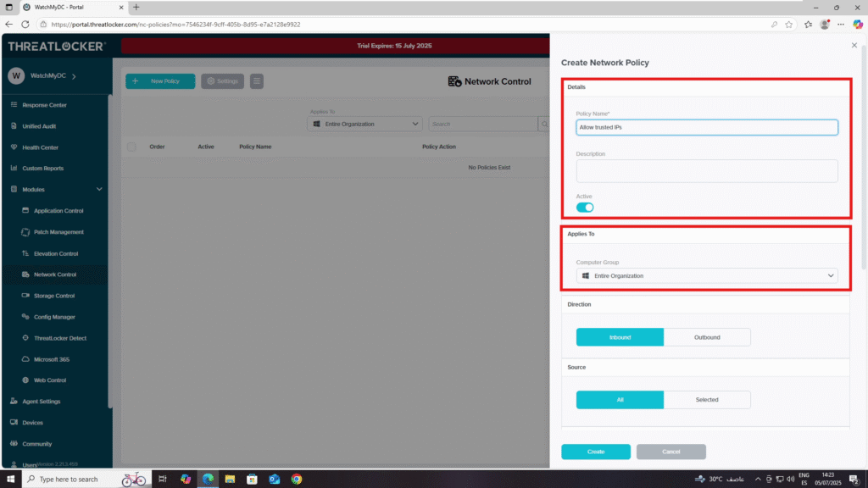Open Storage Control module
This screenshot has height=488, width=868.
point(53,296)
